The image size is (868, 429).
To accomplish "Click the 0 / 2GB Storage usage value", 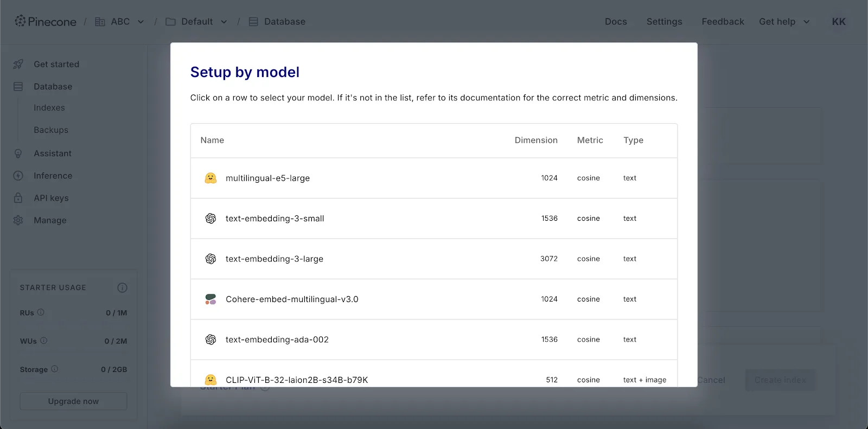I will [x=114, y=369].
